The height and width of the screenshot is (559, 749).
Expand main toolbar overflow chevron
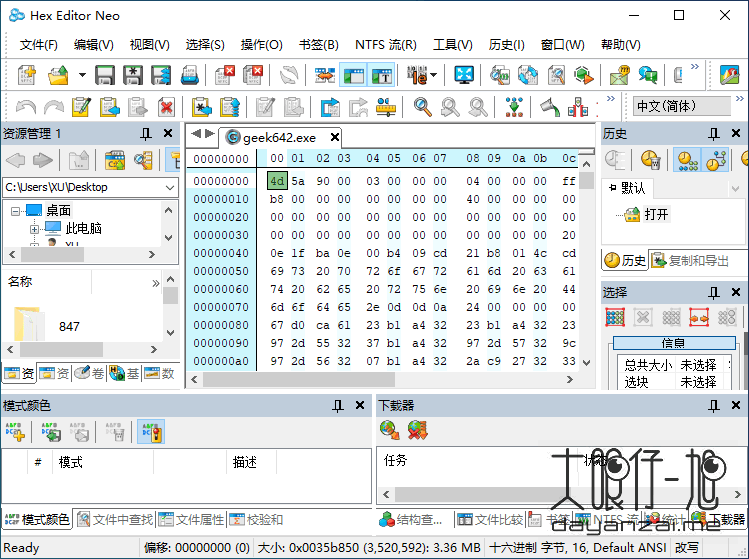695,66
